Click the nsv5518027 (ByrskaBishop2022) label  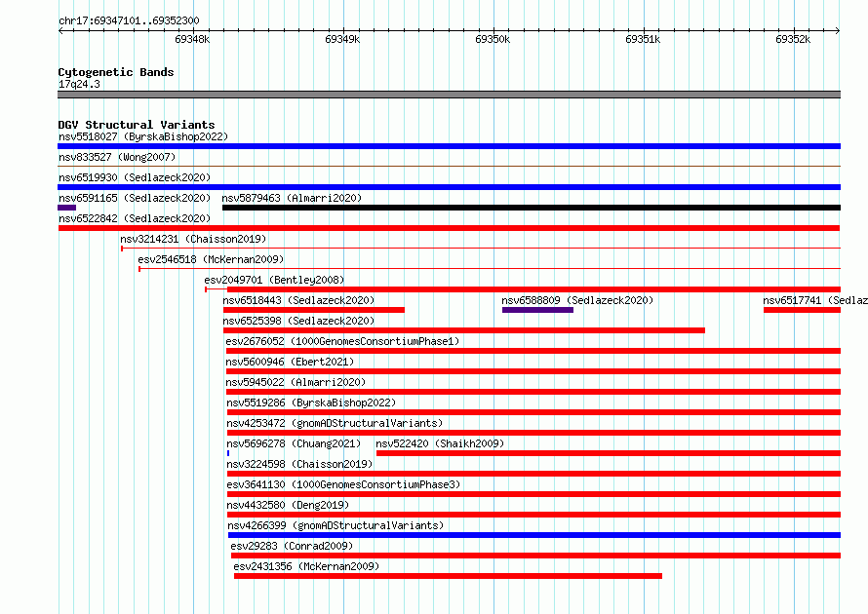point(143,136)
